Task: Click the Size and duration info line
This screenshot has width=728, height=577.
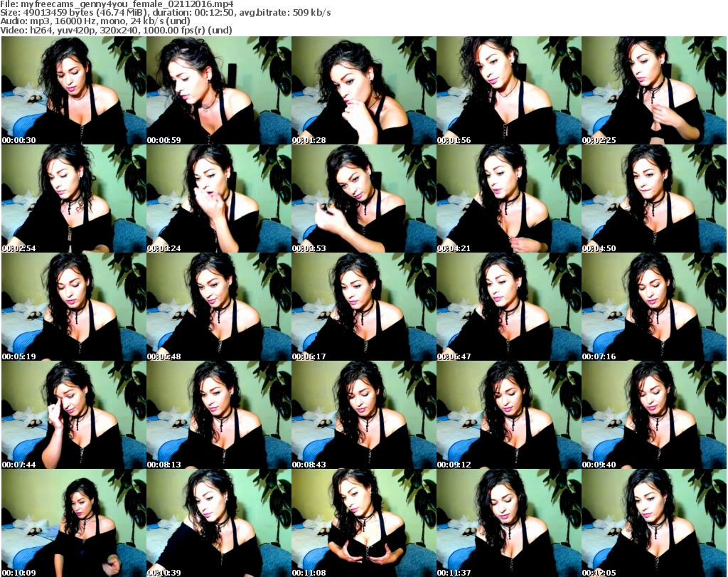Action: 165,13
